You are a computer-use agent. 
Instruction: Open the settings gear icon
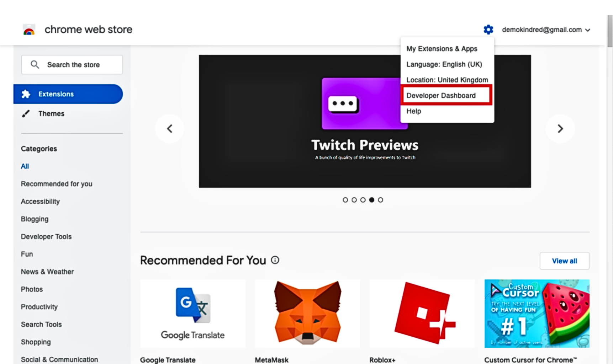coord(488,30)
